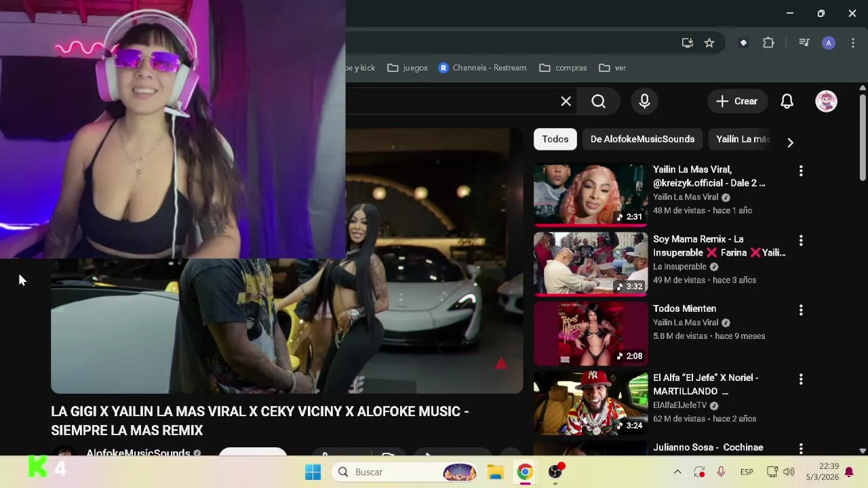Open Channels - Restream bookmark
Image resolution: width=868 pixels, height=488 pixels.
click(482, 68)
